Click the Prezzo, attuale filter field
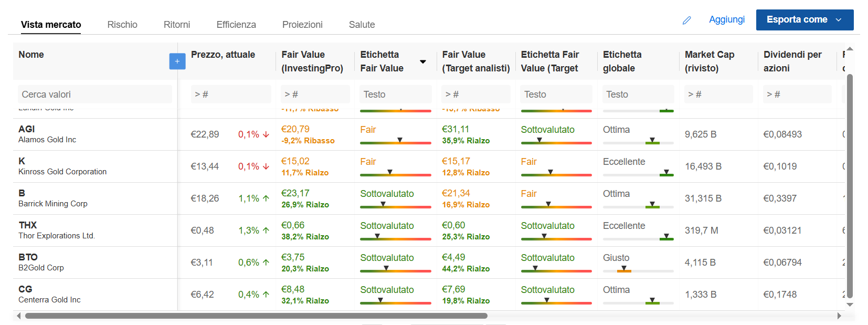The height and width of the screenshot is (325, 868). pyautogui.click(x=231, y=95)
